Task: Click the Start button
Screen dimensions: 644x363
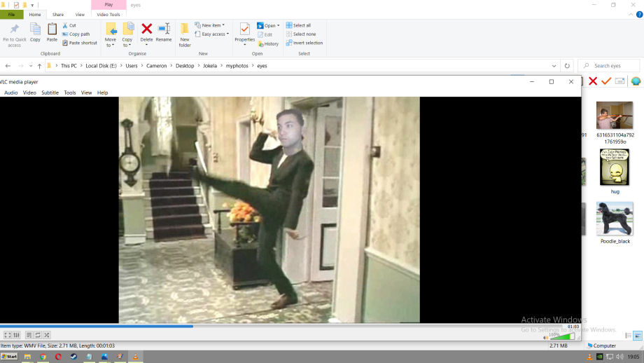Action: coord(9,357)
